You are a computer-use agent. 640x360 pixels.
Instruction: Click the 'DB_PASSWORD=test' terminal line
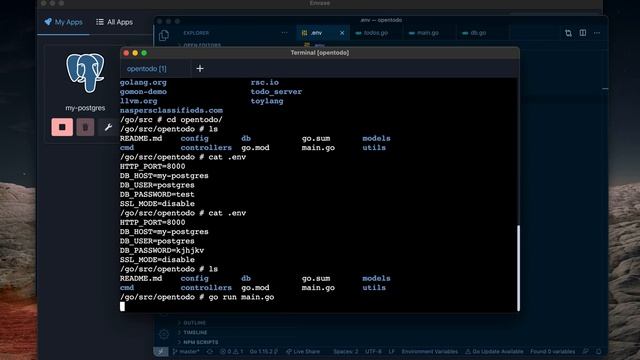[x=157, y=195]
